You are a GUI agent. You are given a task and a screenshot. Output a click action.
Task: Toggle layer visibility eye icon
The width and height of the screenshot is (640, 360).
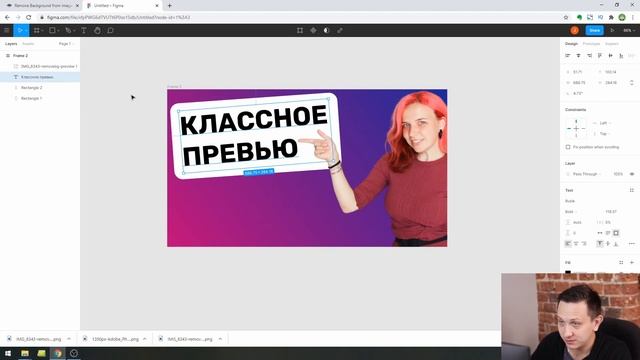click(632, 174)
